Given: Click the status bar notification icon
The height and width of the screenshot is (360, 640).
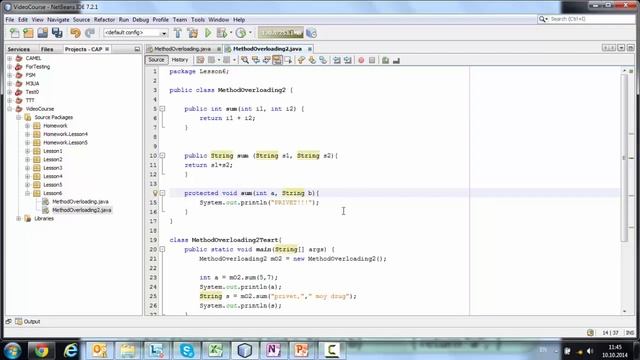Looking at the screenshot, I should [590, 333].
